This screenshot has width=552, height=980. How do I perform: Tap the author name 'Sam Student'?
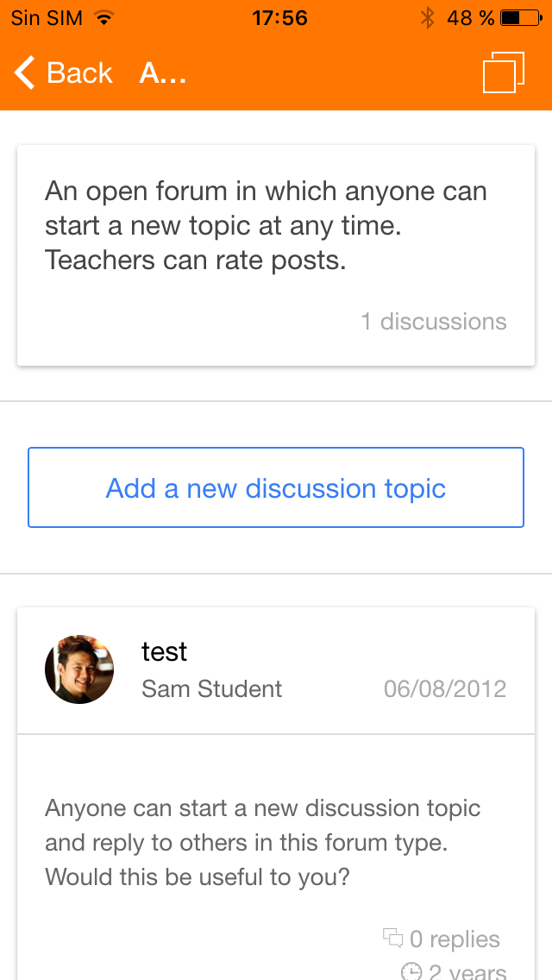[212, 688]
